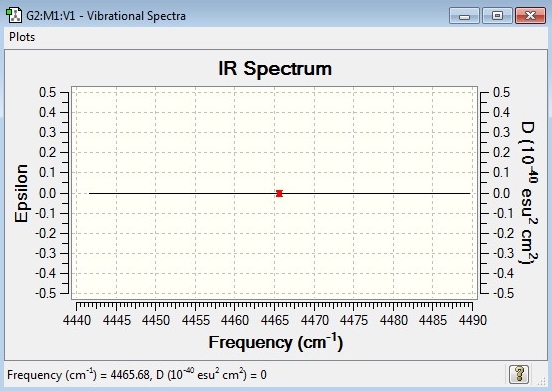Click the 0.5 tick on Epsilon axis
The image size is (552, 391).
pos(48,93)
